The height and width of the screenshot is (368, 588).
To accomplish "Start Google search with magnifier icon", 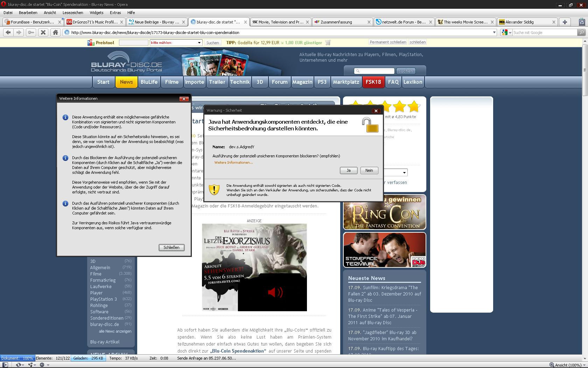I will click(x=582, y=32).
